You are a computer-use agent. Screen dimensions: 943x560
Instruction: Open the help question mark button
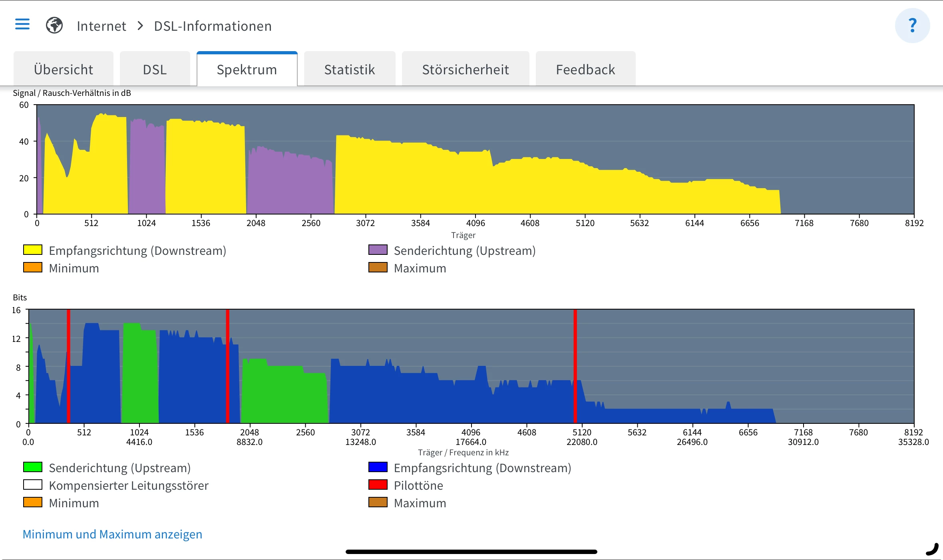click(912, 26)
